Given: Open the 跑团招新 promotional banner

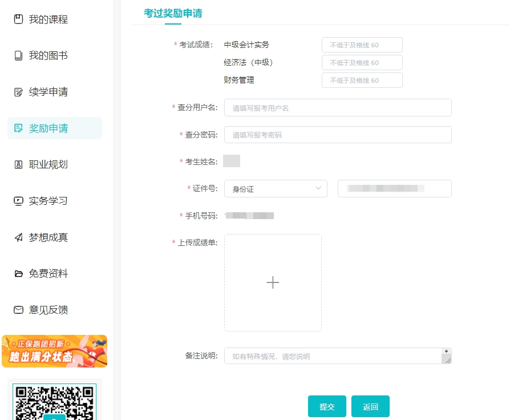Looking at the screenshot, I should [x=54, y=351].
